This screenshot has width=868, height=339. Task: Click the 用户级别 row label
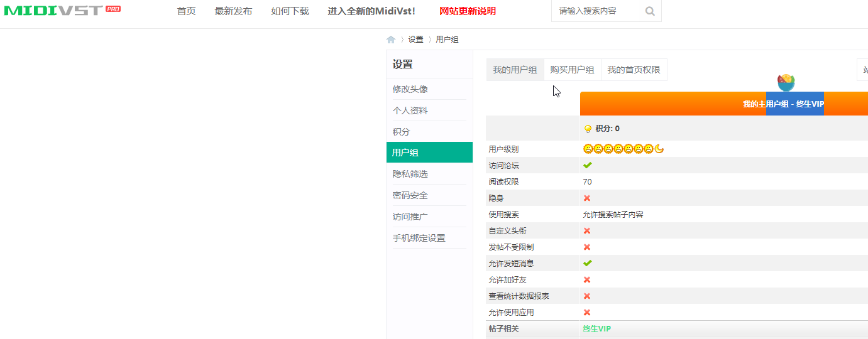coord(503,149)
